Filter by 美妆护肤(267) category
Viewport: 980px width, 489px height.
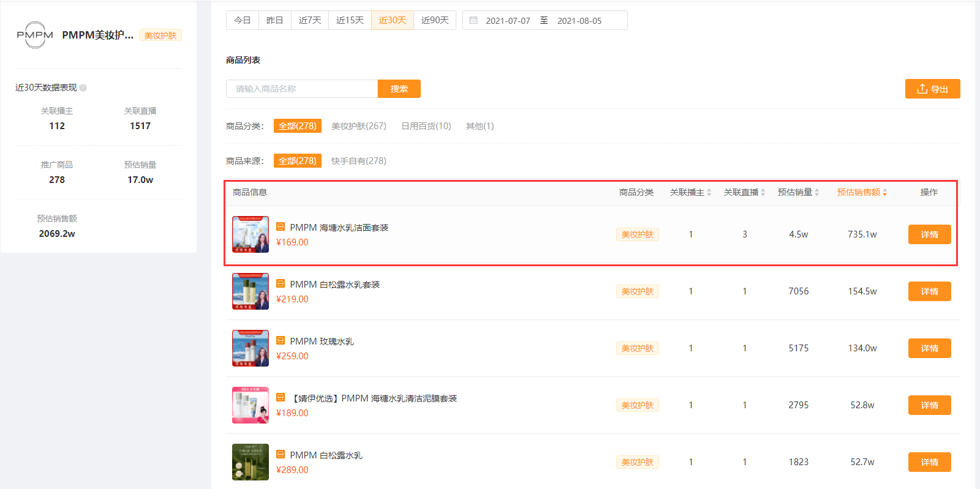(x=359, y=126)
